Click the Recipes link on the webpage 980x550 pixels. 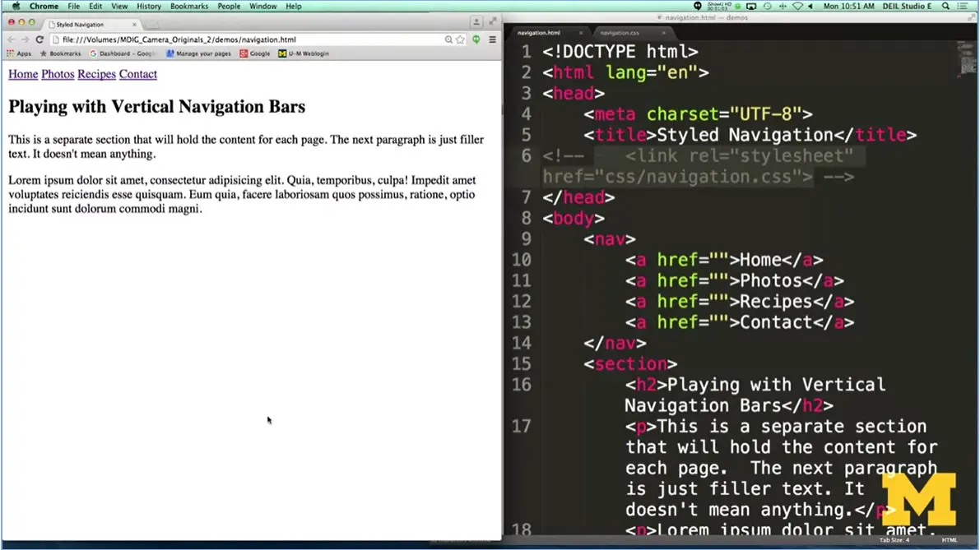pyautogui.click(x=96, y=74)
